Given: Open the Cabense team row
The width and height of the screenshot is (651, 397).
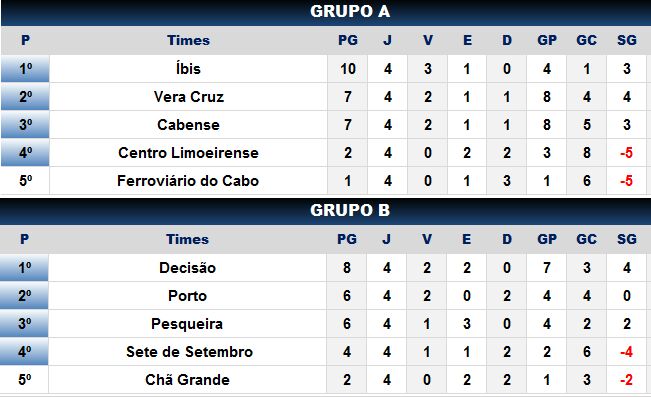Looking at the screenshot, I should pos(326,125).
